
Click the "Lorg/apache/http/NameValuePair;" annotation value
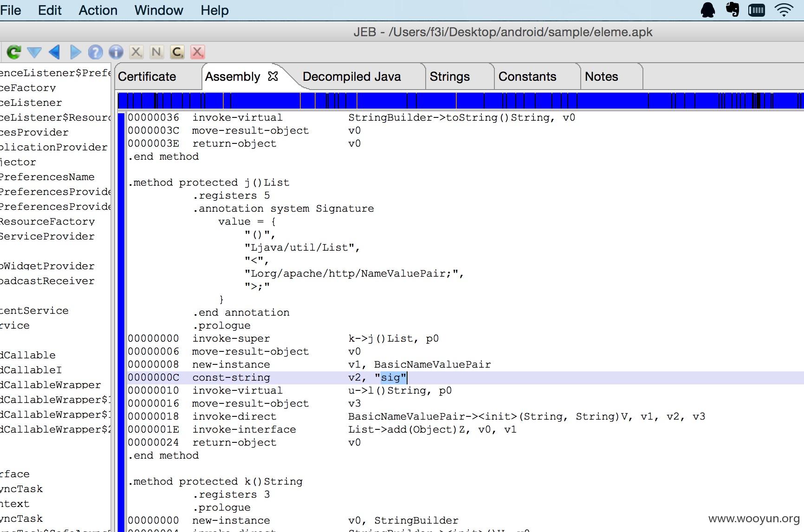click(354, 273)
